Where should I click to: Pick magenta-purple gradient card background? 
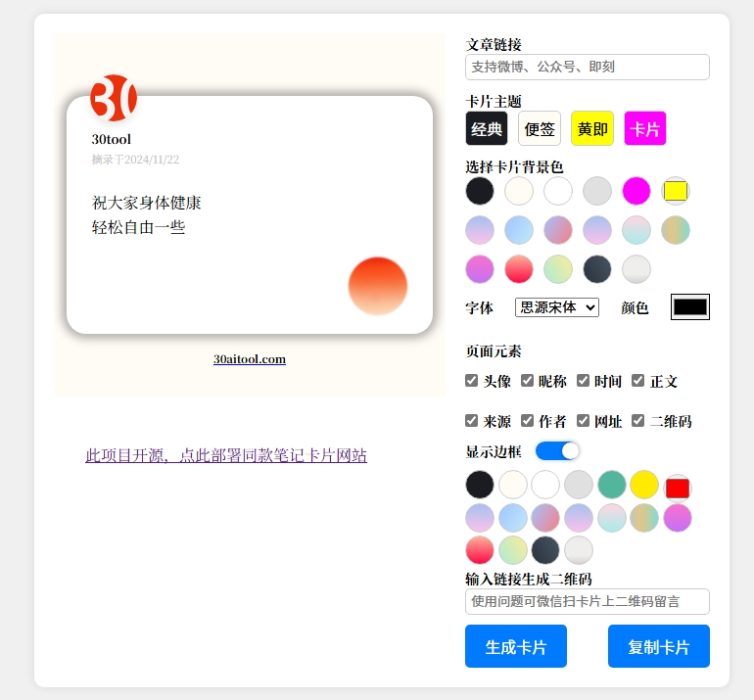480,269
